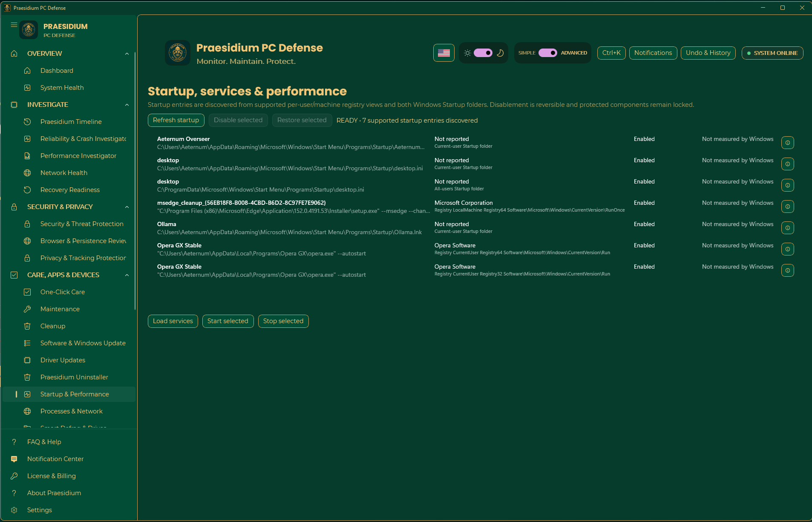Click the Browser & Persistence Review globe icon

[x=27, y=241]
